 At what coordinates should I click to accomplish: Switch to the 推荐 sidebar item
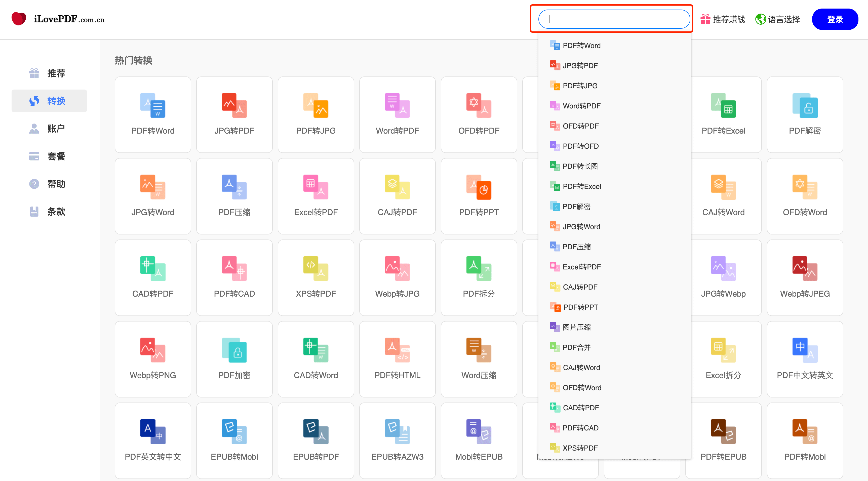[x=49, y=73]
